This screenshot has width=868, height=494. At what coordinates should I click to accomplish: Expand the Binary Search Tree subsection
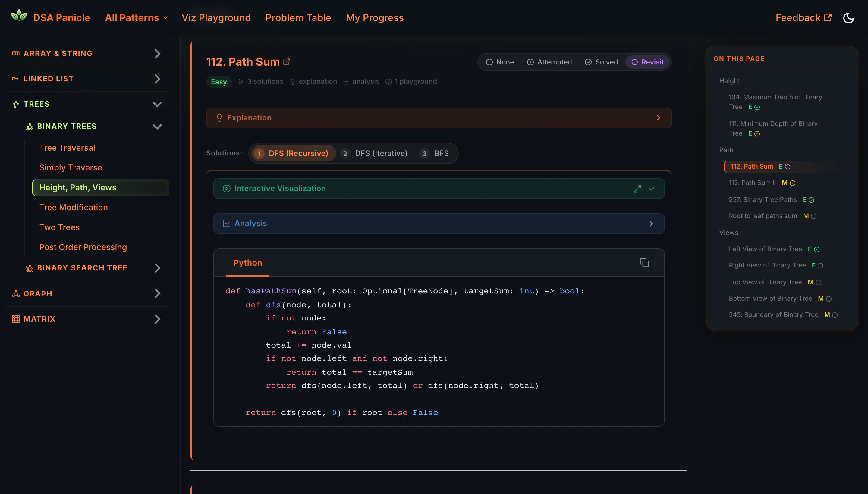pos(157,268)
